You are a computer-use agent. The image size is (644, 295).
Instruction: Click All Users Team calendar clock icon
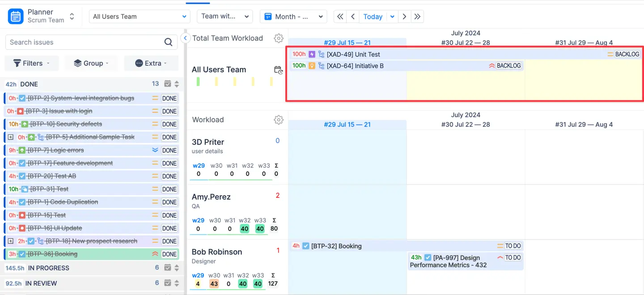(278, 70)
